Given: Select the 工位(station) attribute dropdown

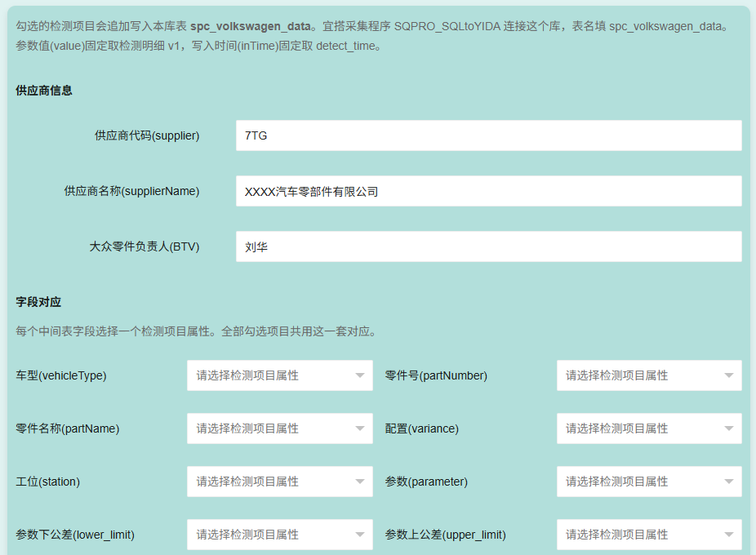Looking at the screenshot, I should pyautogui.click(x=280, y=482).
